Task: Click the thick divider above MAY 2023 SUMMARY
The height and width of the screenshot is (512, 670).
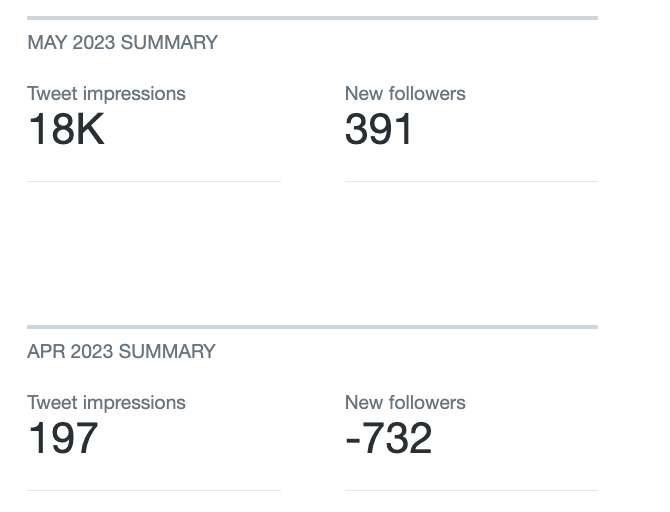Action: (312, 18)
